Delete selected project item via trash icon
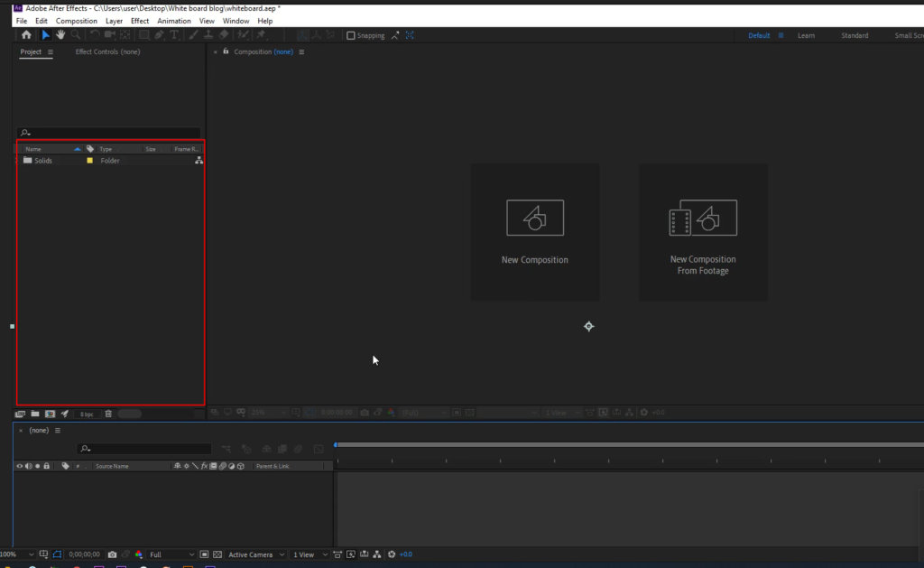This screenshot has height=568, width=924. (108, 413)
